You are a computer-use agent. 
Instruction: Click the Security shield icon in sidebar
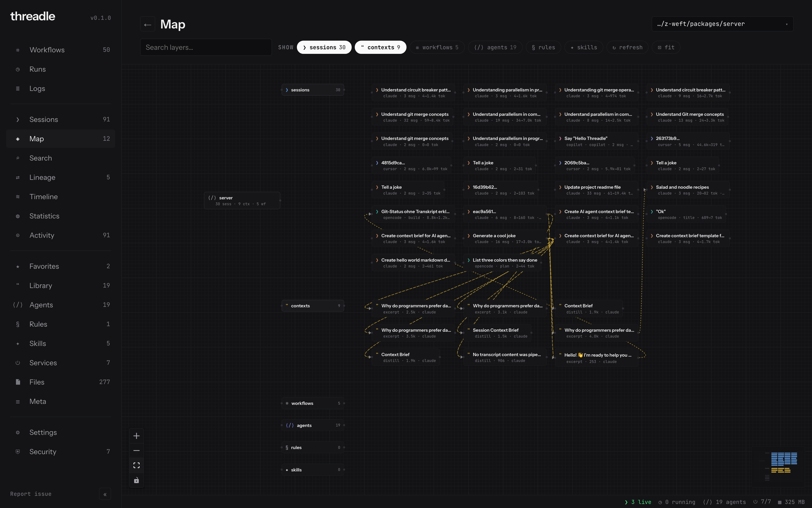(18, 452)
